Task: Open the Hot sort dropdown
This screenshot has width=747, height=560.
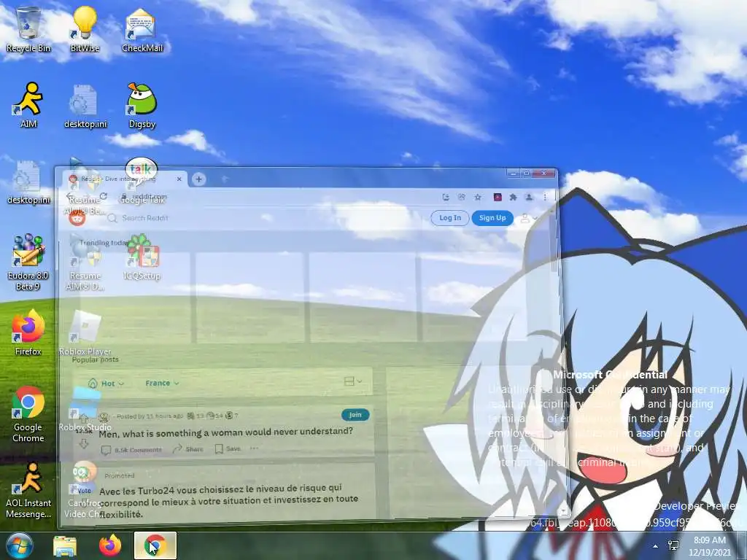Action: click(x=106, y=384)
